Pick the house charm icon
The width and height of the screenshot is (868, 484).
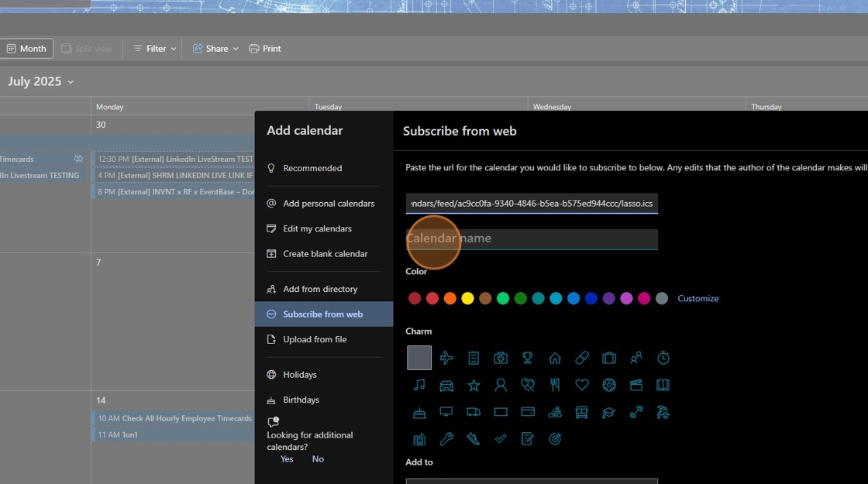(555, 358)
